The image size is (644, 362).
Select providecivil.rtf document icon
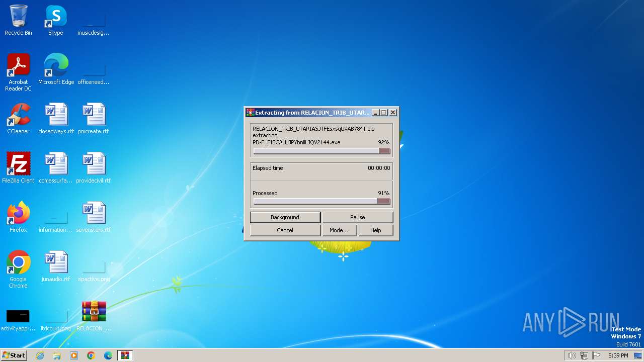click(x=93, y=167)
